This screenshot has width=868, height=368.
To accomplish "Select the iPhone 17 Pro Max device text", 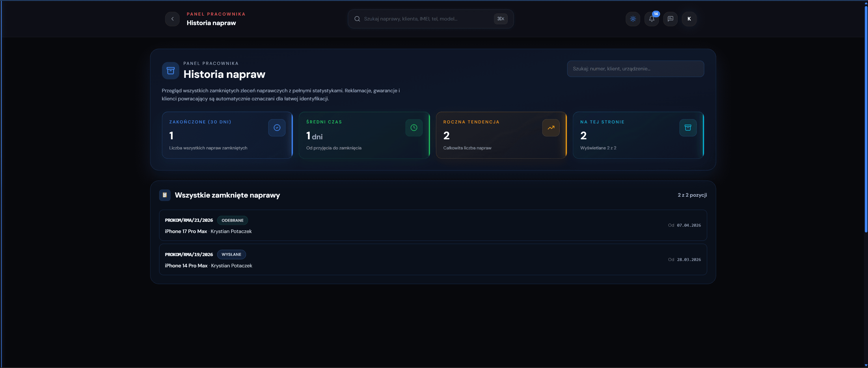I will [x=186, y=231].
